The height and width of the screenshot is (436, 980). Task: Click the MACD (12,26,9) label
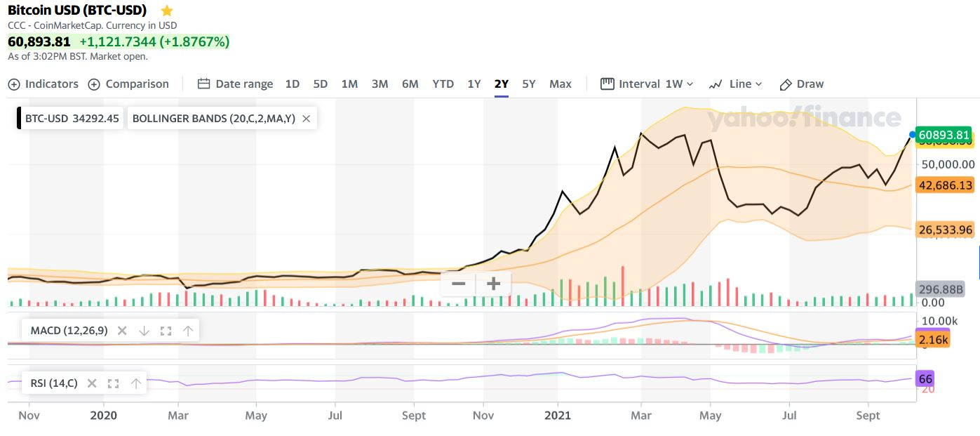coord(69,330)
